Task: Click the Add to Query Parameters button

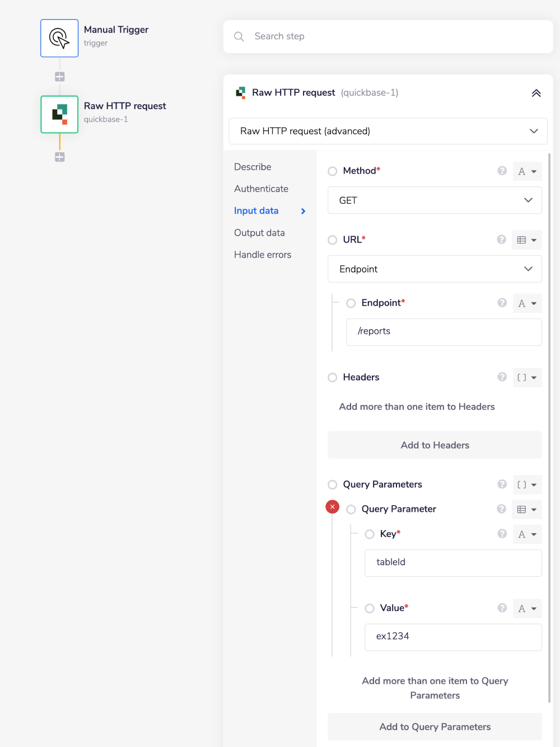Action: [435, 726]
